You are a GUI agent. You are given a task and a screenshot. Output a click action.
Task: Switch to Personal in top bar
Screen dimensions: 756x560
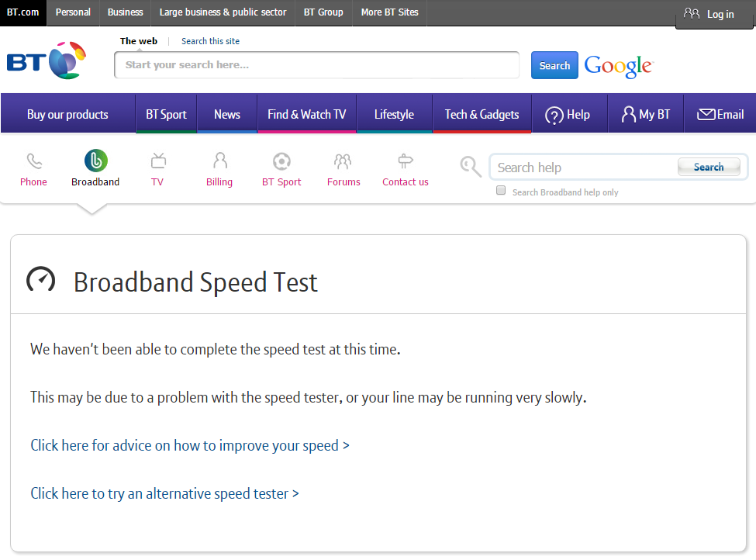coord(73,12)
